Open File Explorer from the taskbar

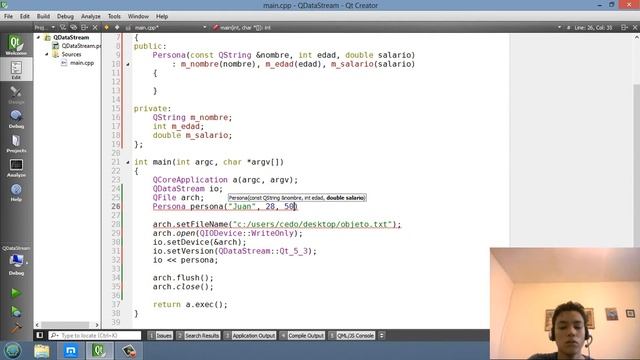pyautogui.click(x=42, y=351)
